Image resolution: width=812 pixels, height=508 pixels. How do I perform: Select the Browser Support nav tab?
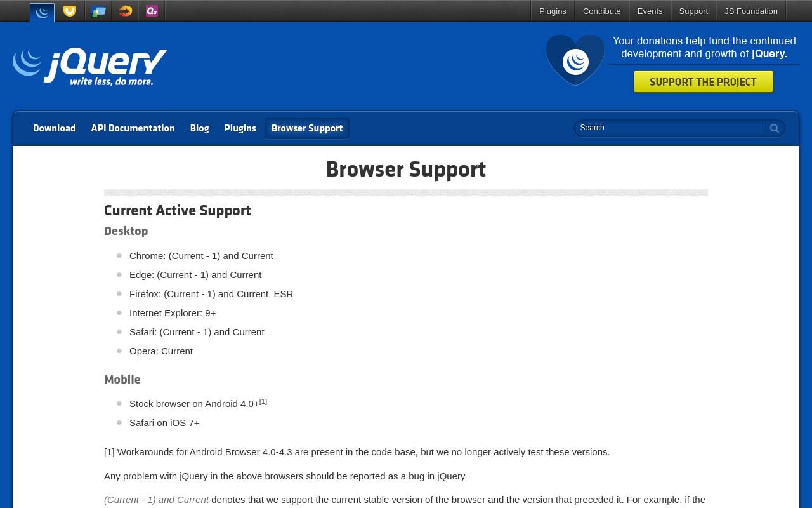point(307,128)
